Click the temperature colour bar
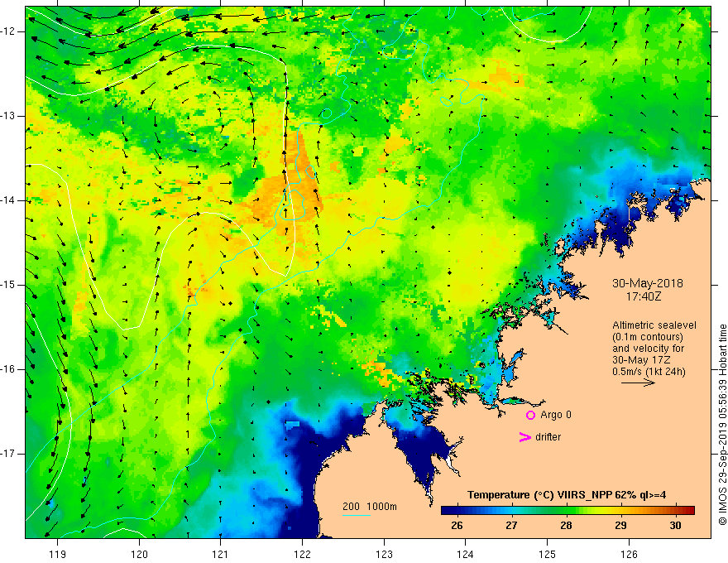728x563 pixels. [x=568, y=511]
